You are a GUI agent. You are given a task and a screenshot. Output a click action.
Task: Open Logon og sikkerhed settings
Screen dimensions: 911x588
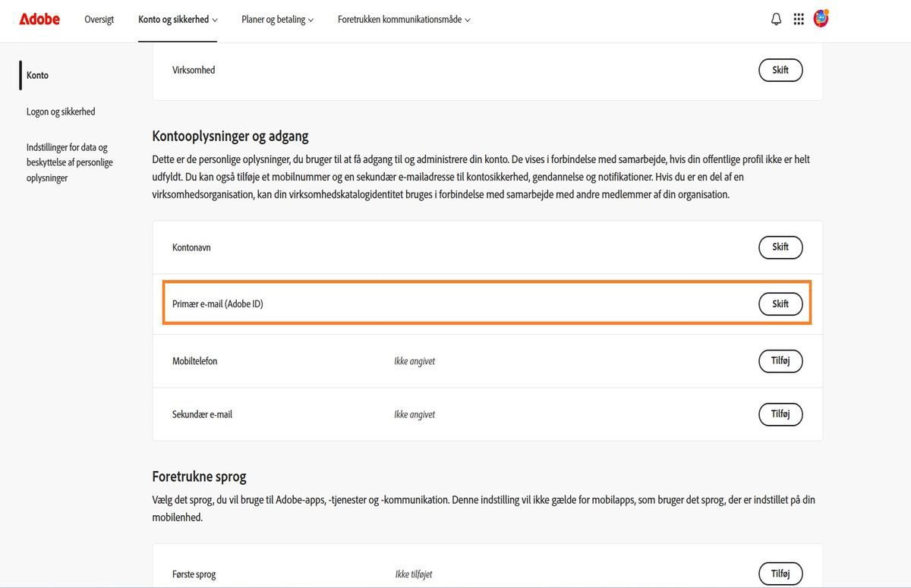pyautogui.click(x=61, y=111)
